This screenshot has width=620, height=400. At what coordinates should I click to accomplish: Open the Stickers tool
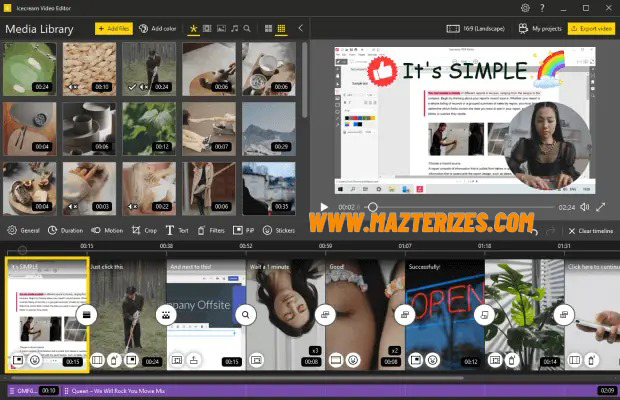pyautogui.click(x=279, y=230)
